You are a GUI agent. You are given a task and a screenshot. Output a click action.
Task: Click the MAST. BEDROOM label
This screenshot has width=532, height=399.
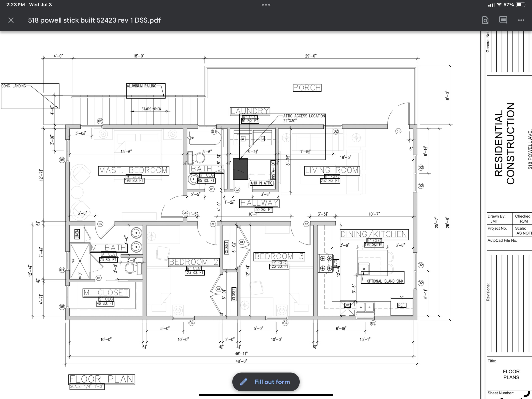(134, 170)
